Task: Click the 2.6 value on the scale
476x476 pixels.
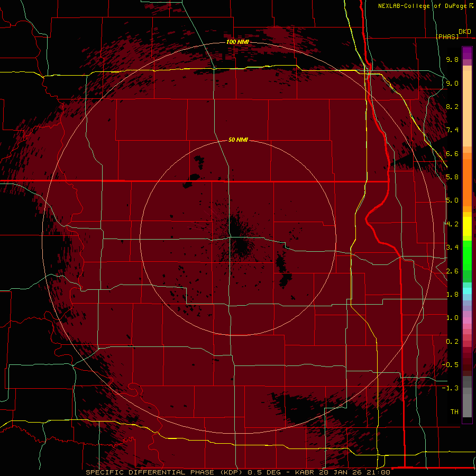Action: click(452, 271)
